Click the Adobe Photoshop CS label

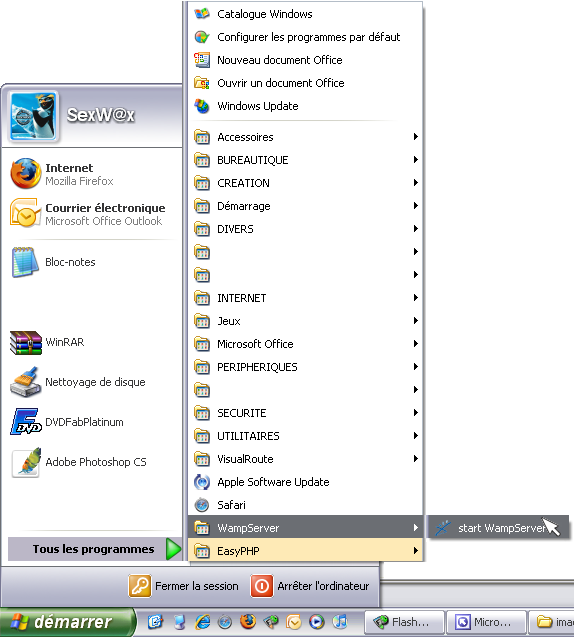pos(96,462)
